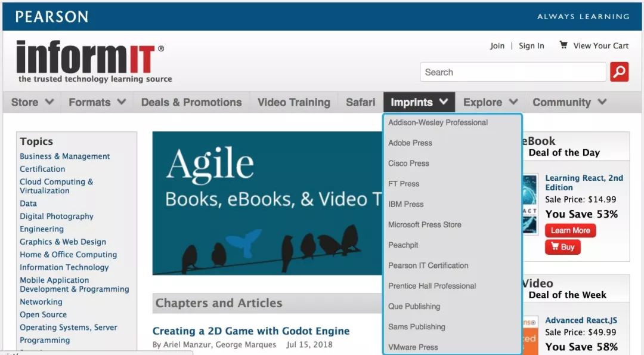
Task: Select Microsoft Press Store imprint
Action: click(425, 225)
